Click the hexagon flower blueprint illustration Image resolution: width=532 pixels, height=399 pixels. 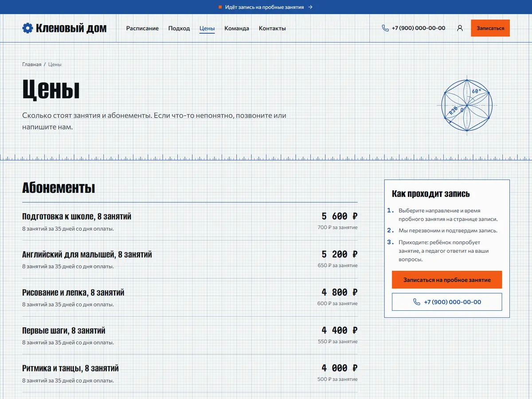coord(467,105)
